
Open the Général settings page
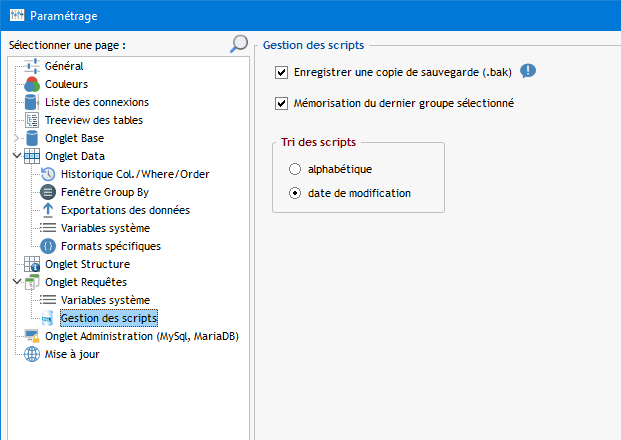click(x=64, y=66)
